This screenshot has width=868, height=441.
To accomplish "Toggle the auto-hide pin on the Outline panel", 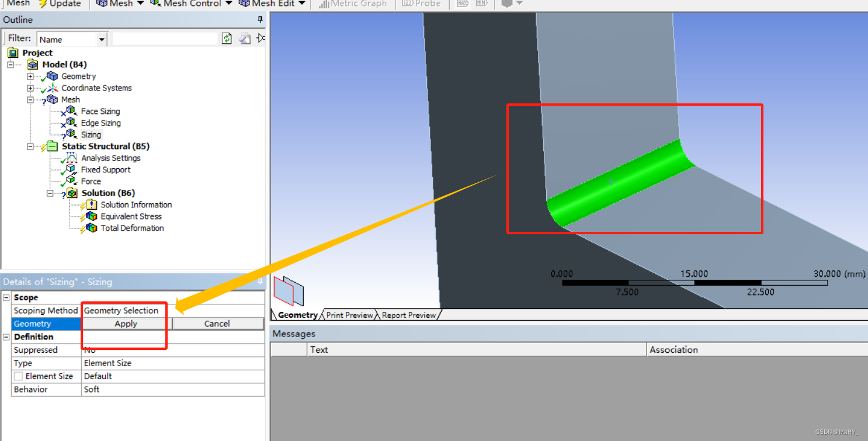I will click(x=259, y=19).
